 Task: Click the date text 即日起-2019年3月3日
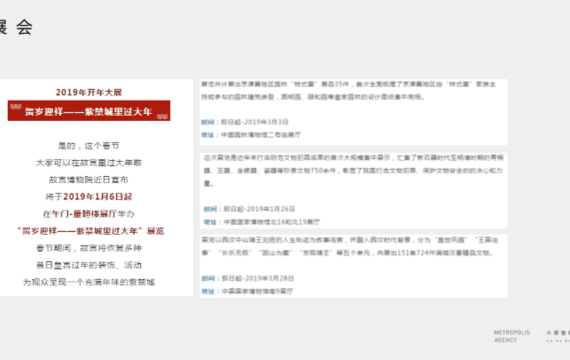click(x=254, y=122)
